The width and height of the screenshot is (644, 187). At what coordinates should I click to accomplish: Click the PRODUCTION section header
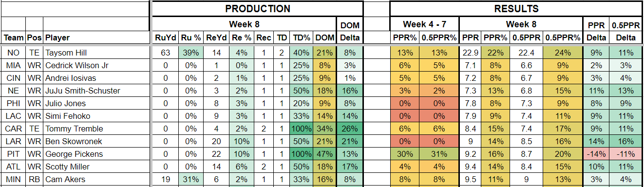coord(257,9)
